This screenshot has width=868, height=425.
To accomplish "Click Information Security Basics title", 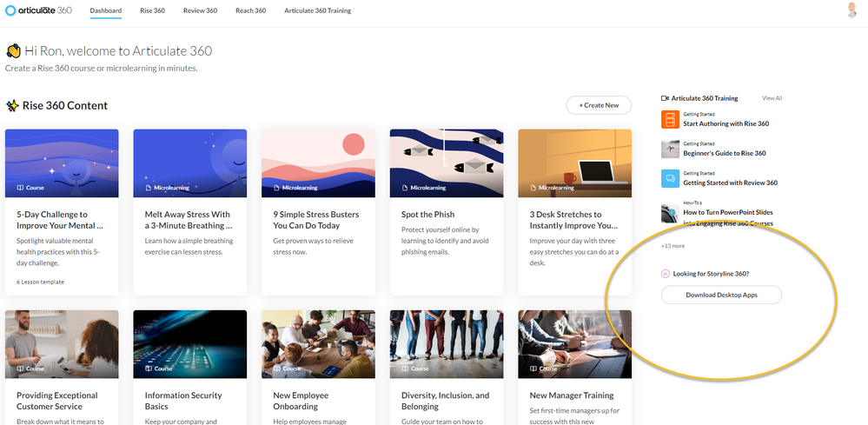I will (183, 401).
